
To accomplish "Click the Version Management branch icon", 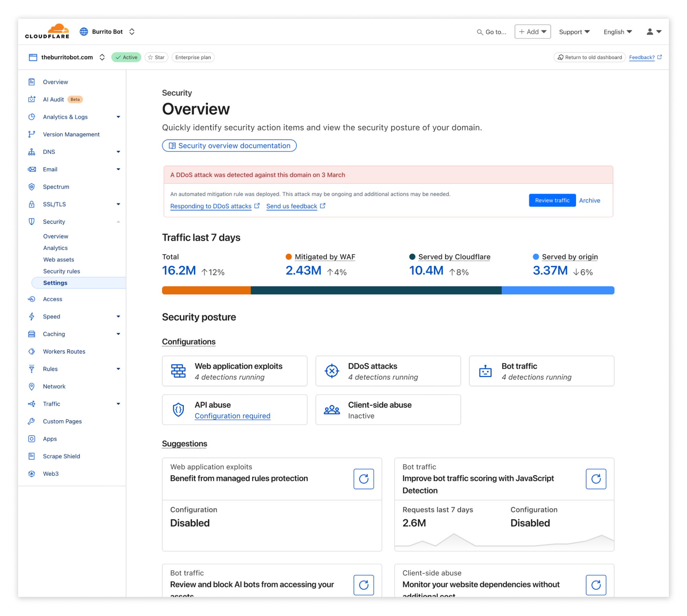I will pos(32,134).
